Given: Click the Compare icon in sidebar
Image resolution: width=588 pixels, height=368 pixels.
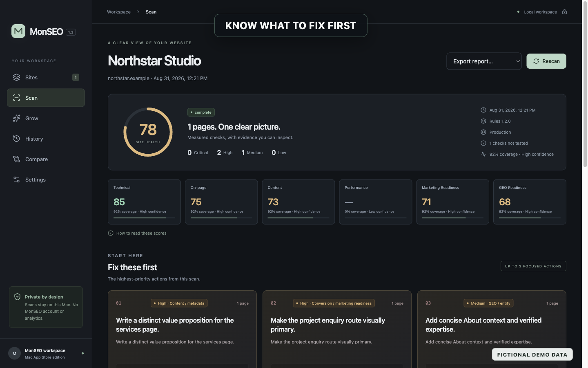Looking at the screenshot, I should point(16,159).
